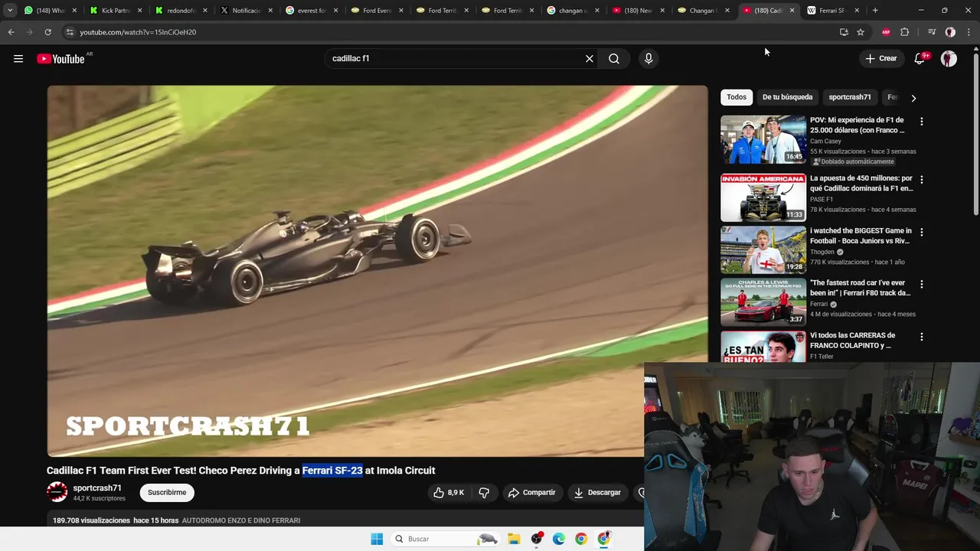Open the Chrome profile avatar
This screenshot has height=551, width=980.
coord(950,32)
